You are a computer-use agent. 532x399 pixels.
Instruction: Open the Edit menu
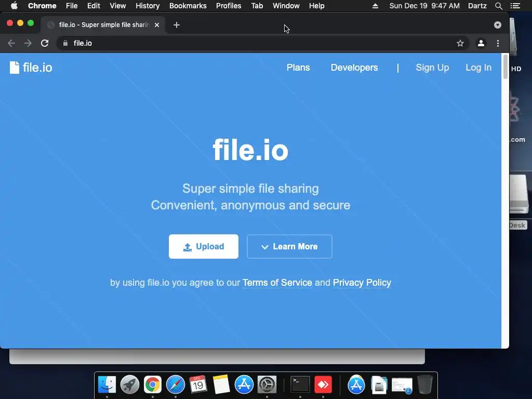coord(94,6)
